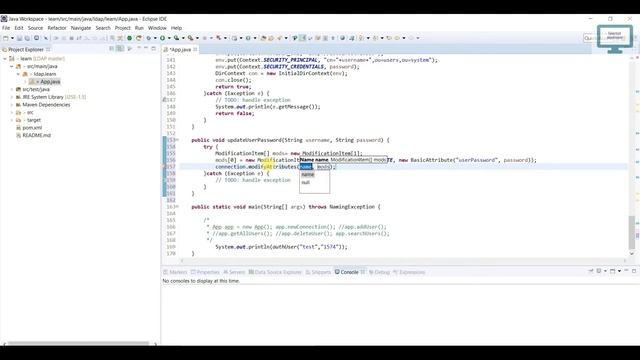Expand the target folder
The height and width of the screenshot is (360, 640).
click(12, 120)
